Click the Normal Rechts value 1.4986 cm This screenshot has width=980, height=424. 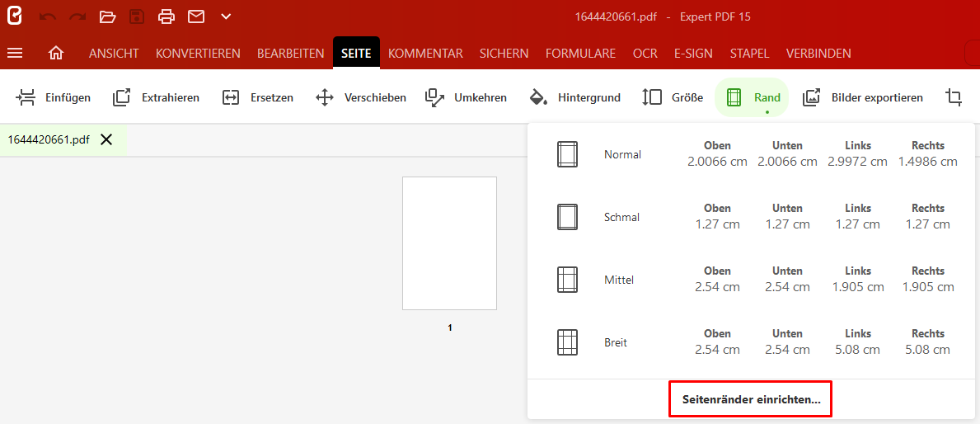(928, 162)
